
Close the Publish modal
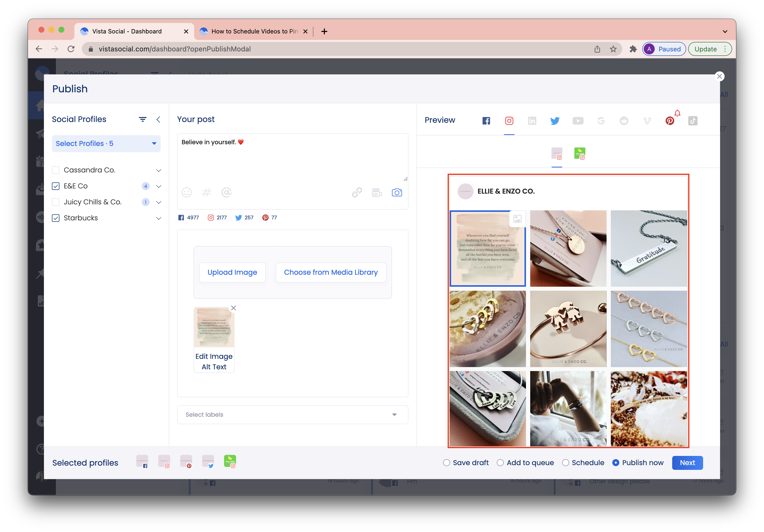(x=719, y=77)
